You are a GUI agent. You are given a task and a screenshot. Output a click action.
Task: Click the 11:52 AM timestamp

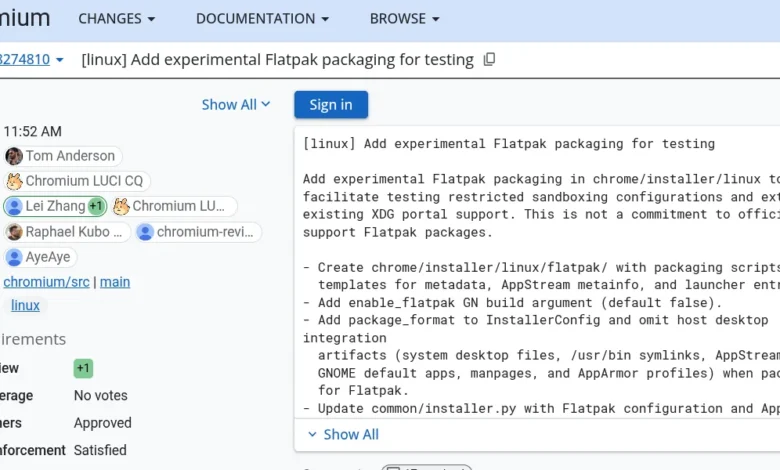(x=32, y=131)
